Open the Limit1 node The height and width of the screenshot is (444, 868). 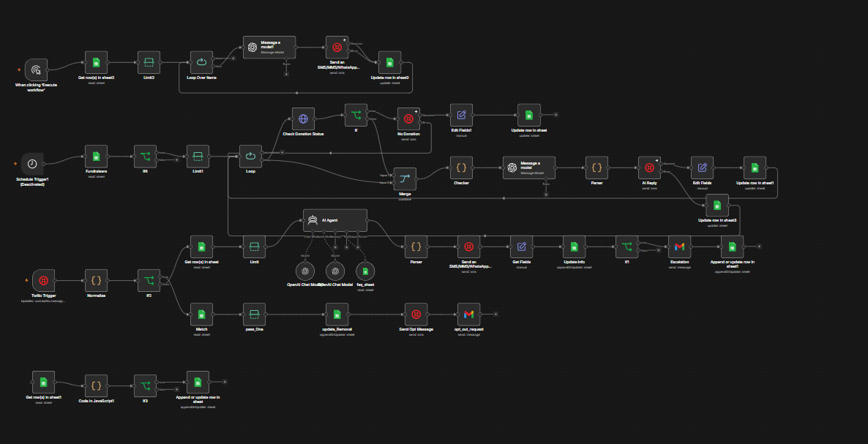[x=198, y=157]
